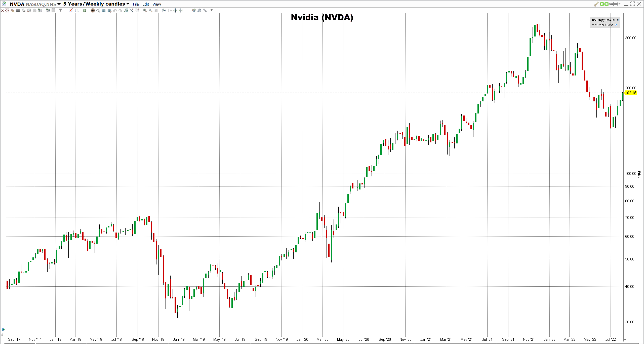Click the bar chart type icon
This screenshot has height=344, width=644.
click(77, 10)
